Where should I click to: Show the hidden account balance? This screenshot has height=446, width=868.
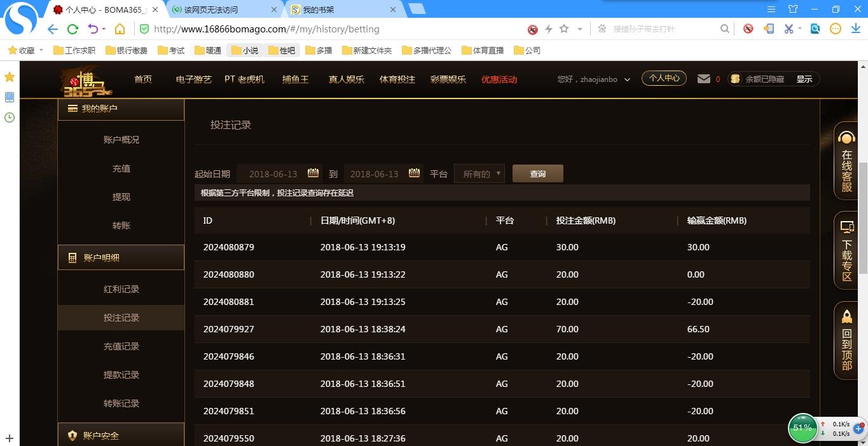coord(804,79)
